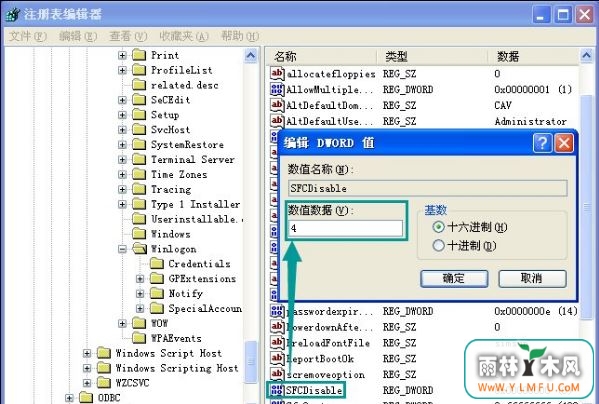Viewport: 599px width, 404px height.
Task: Expand the ProfileList tree node
Action: coord(122,70)
